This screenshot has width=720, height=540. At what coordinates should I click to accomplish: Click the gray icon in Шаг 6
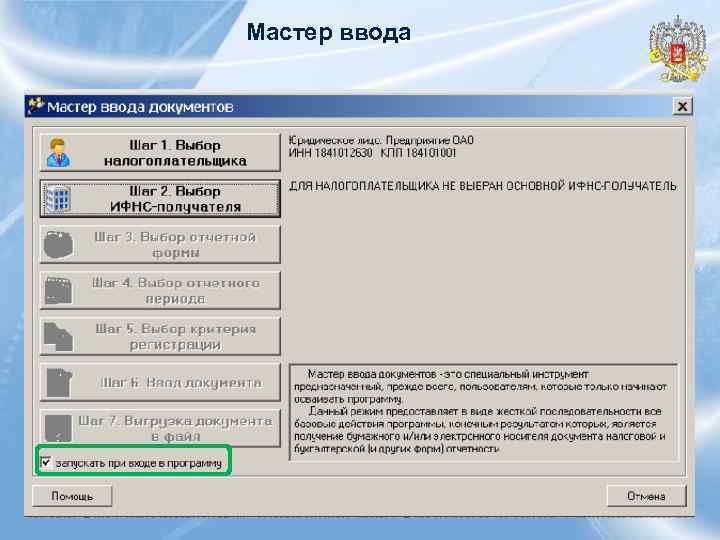click(59, 382)
